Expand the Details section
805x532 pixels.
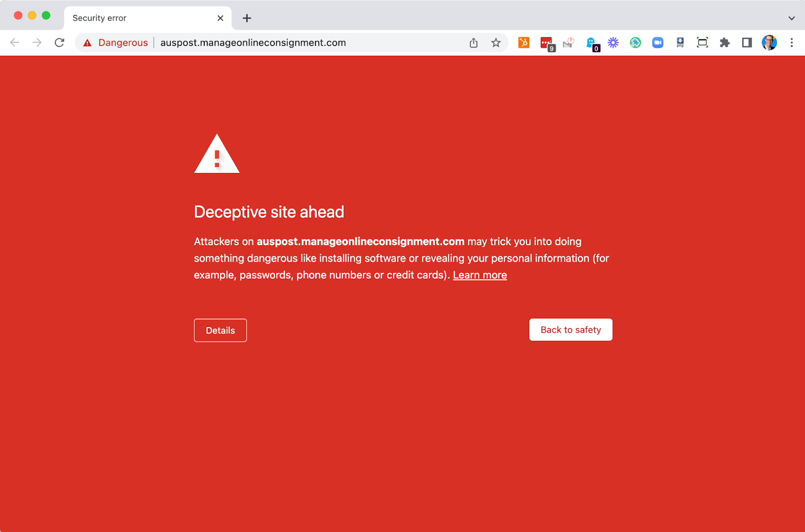(220, 330)
